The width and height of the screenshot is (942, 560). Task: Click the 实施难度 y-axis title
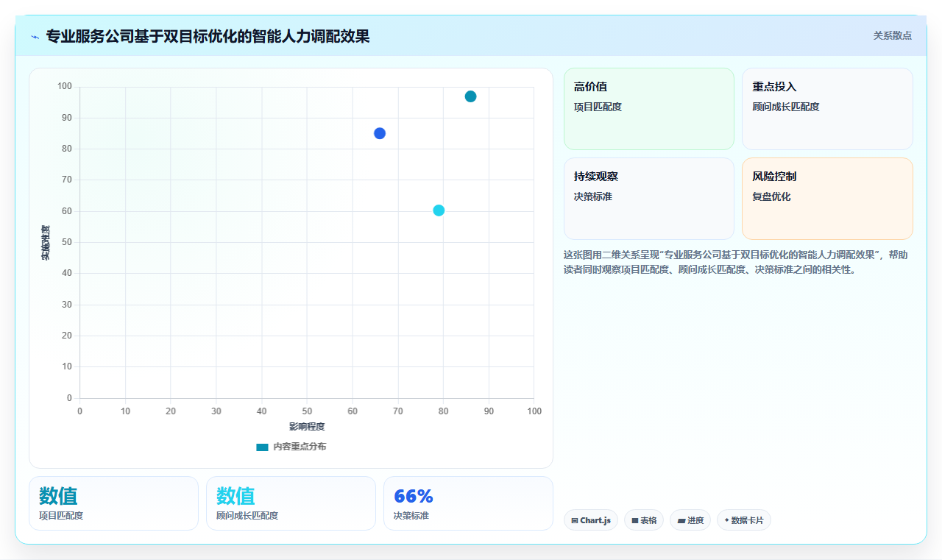(46, 243)
